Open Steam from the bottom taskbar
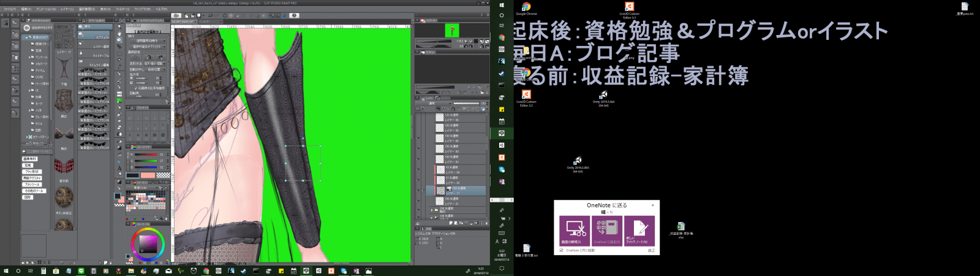980x276 pixels. point(243,270)
